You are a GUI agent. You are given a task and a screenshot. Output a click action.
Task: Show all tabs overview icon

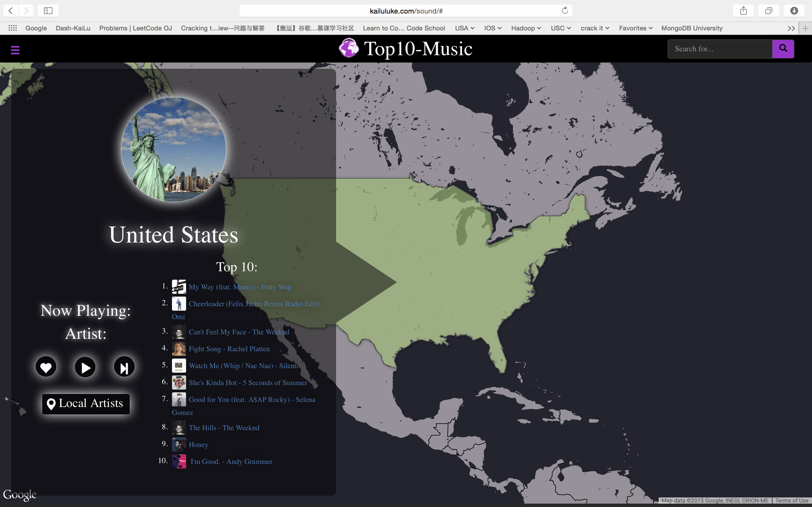pos(768,11)
